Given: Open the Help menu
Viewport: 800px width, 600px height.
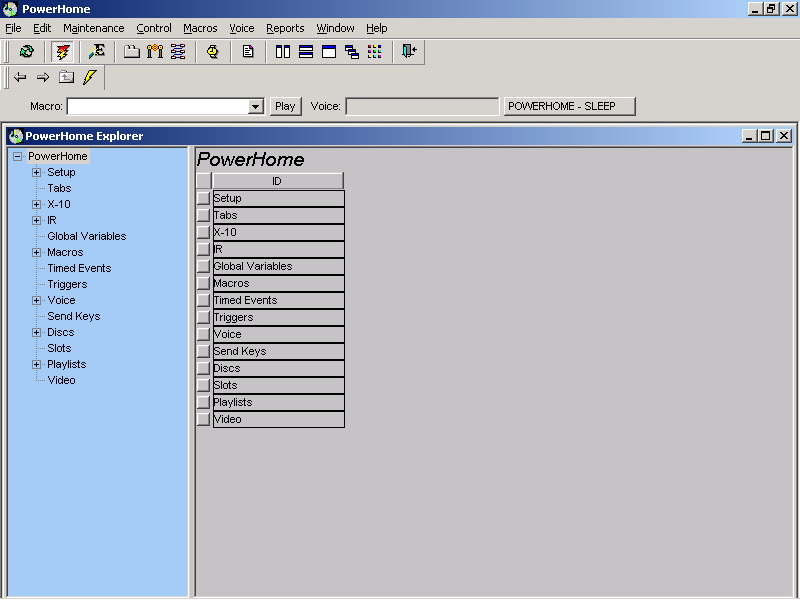Looking at the screenshot, I should point(377,29).
